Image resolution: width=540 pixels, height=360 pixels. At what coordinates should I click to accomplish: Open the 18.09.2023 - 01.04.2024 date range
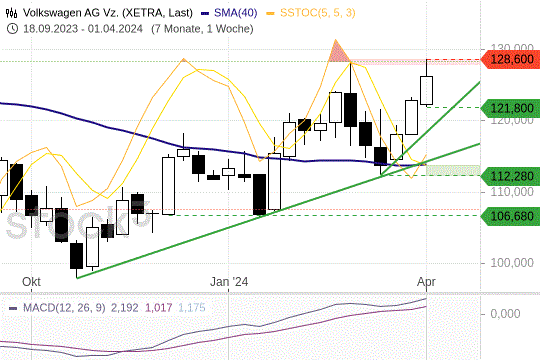point(83,29)
